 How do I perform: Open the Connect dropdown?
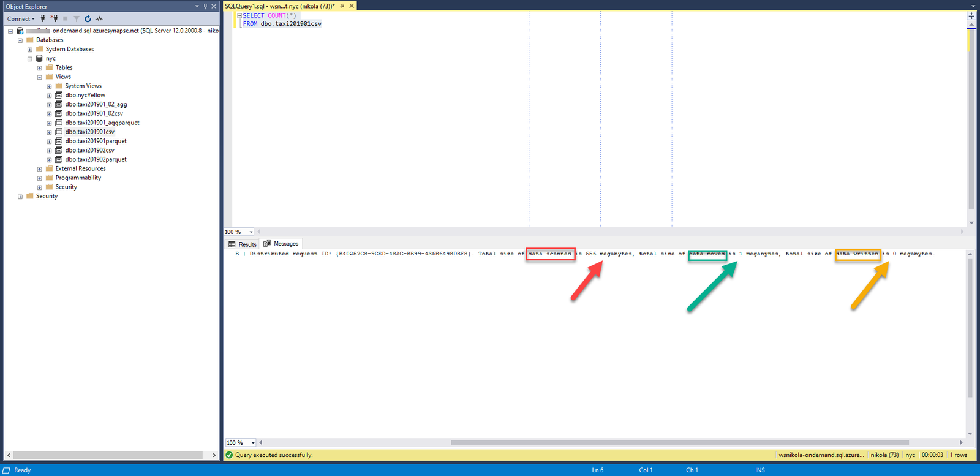pyautogui.click(x=21, y=19)
